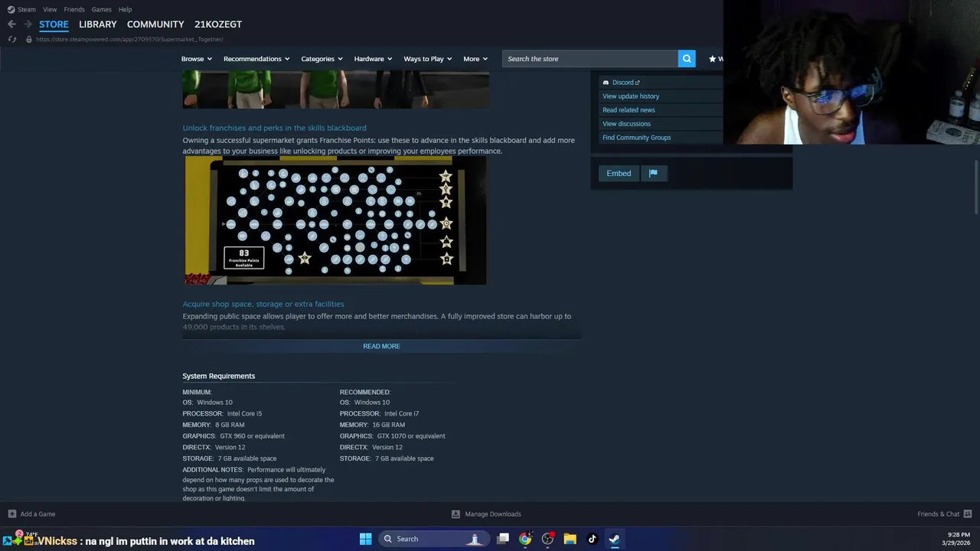Open File Explorer from the taskbar
Image resolution: width=980 pixels, height=551 pixels.
[x=570, y=539]
